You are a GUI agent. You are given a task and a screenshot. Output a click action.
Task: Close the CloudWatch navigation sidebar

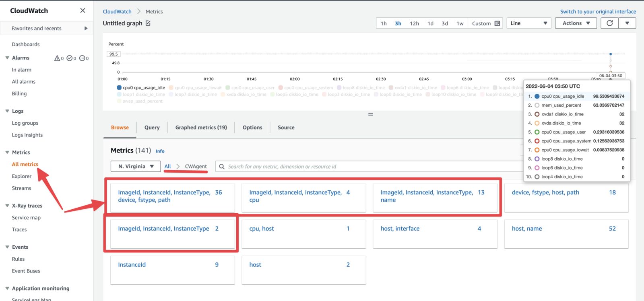tap(83, 10)
